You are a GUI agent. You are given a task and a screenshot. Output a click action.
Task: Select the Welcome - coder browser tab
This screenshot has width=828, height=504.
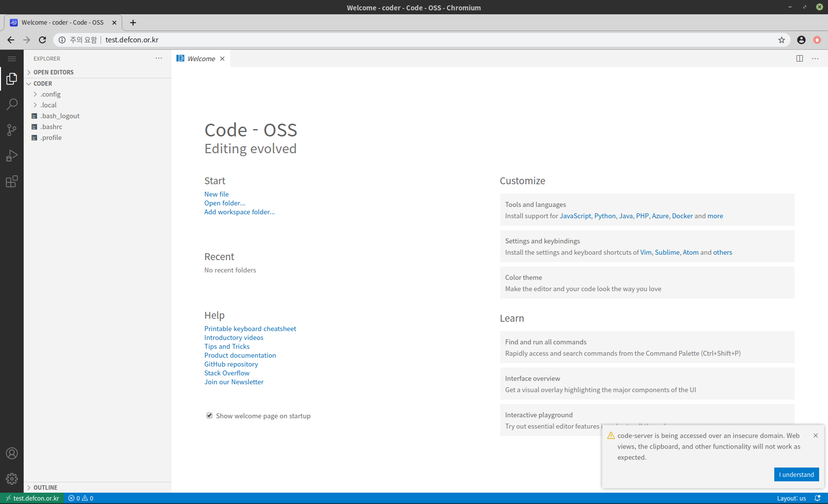63,23
